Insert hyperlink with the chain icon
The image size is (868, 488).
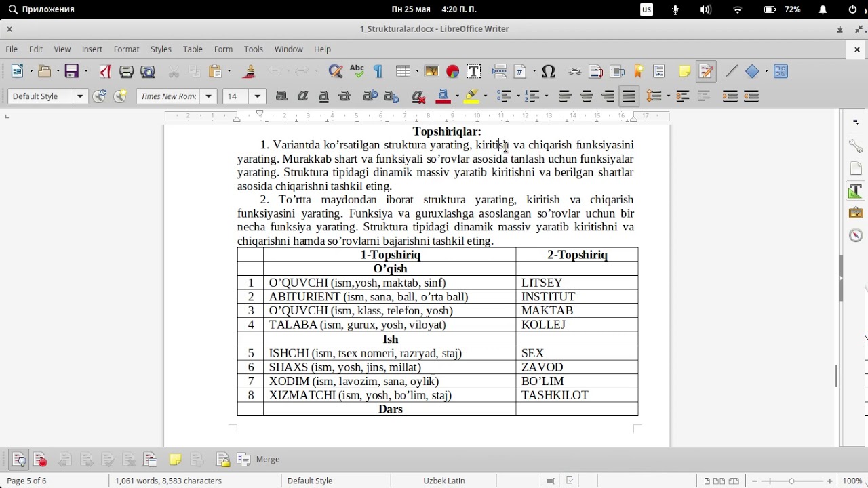[x=575, y=71]
